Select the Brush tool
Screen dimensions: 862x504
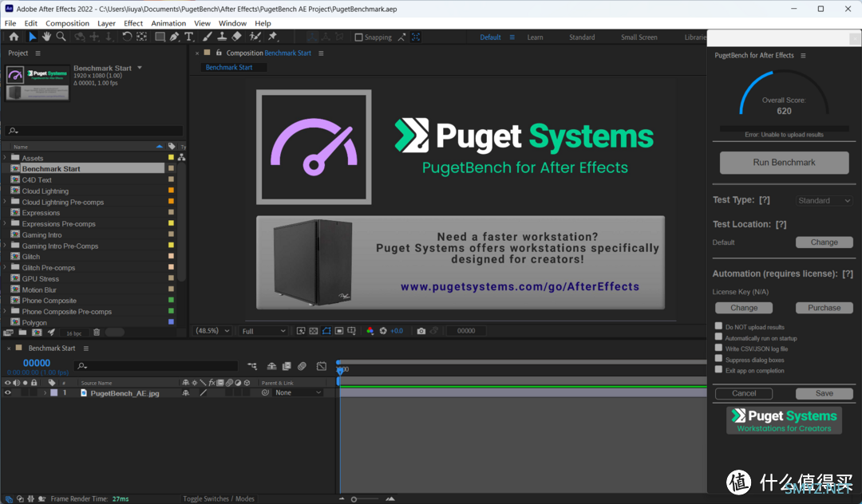pos(208,37)
